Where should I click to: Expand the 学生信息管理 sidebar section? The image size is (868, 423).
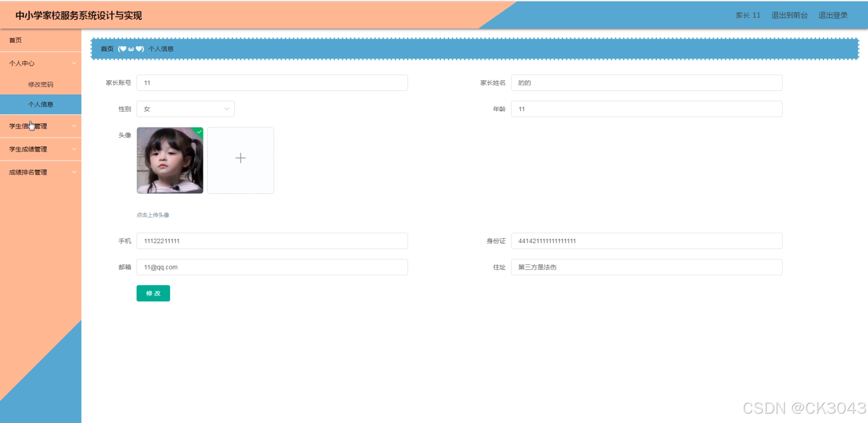(x=41, y=126)
